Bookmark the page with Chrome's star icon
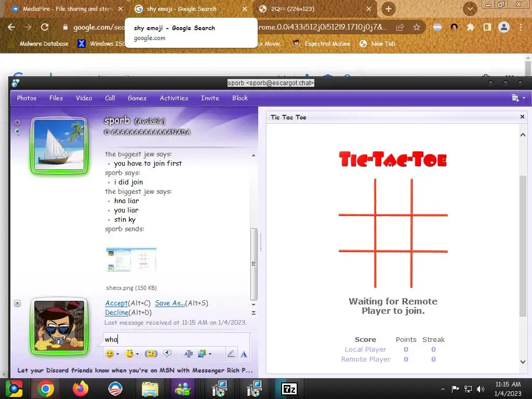532x399 pixels. pos(417,27)
